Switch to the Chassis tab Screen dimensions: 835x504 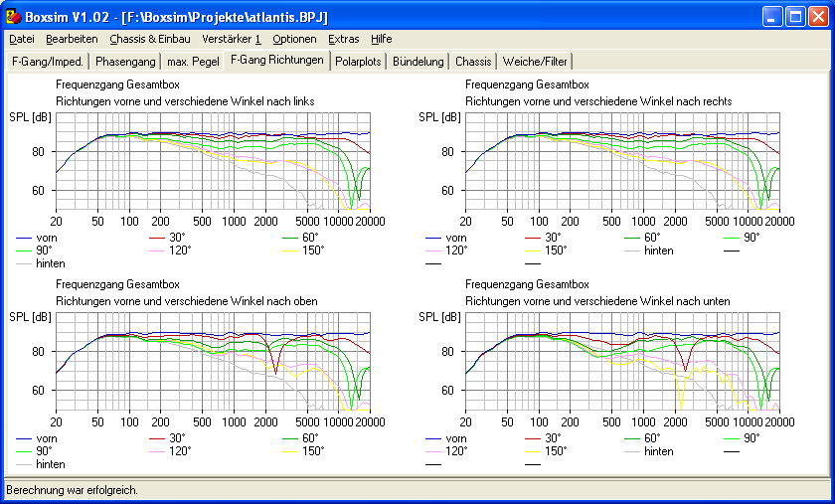tap(473, 62)
